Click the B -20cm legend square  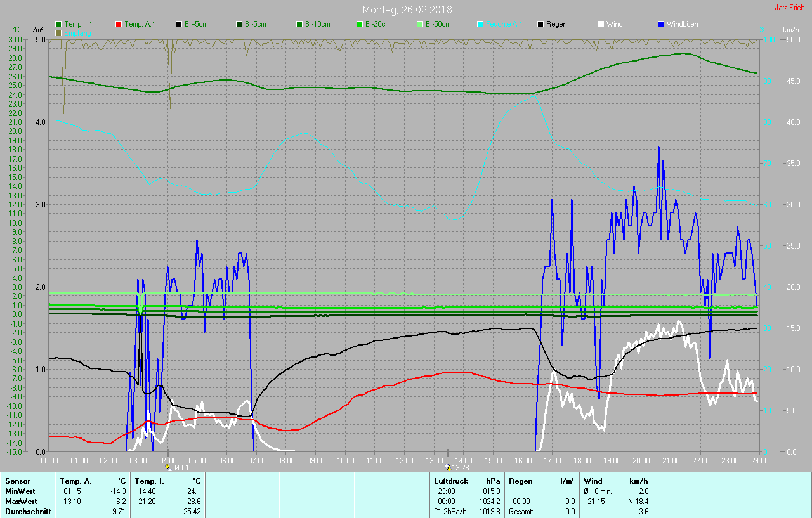359,24
